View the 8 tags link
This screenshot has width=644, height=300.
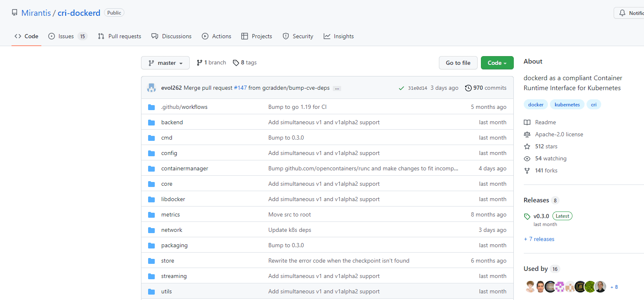(x=245, y=63)
